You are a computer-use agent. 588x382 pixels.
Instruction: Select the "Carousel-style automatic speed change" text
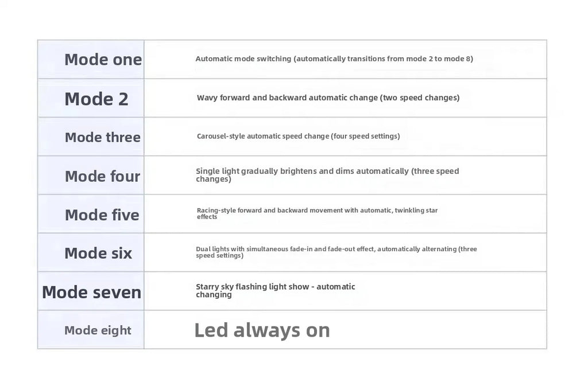tap(298, 136)
